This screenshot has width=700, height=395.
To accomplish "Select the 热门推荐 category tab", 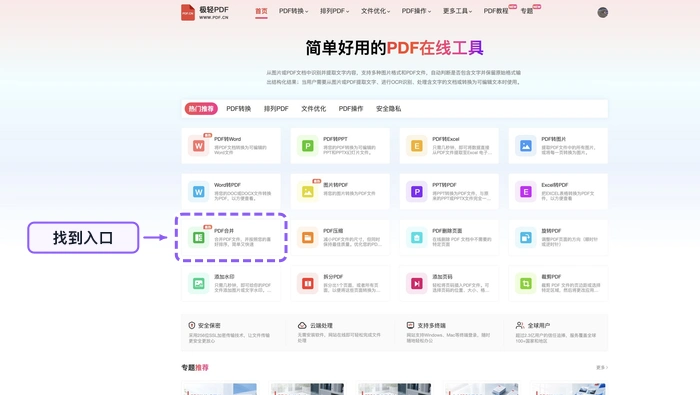I will 201,108.
